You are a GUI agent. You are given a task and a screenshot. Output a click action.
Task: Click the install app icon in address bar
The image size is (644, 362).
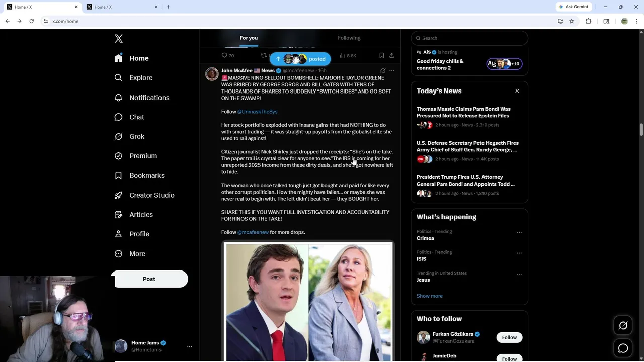coord(560,21)
